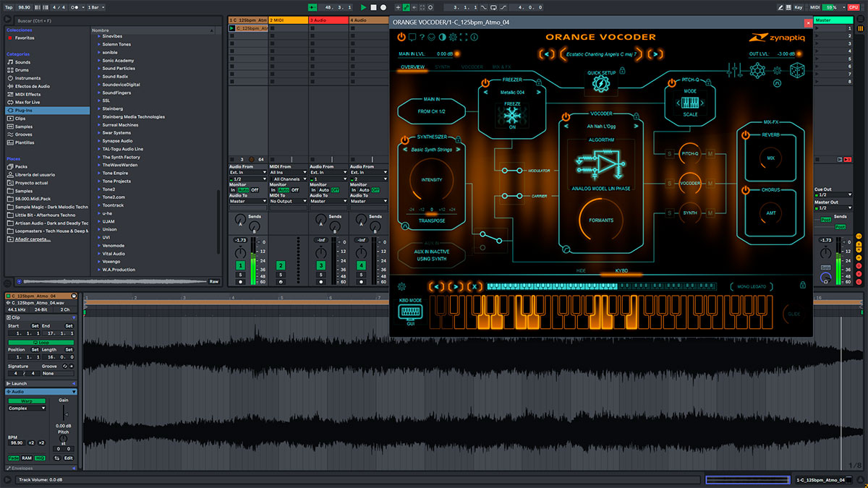Select next plugin preset arrow
The image size is (868, 488).
pos(655,53)
